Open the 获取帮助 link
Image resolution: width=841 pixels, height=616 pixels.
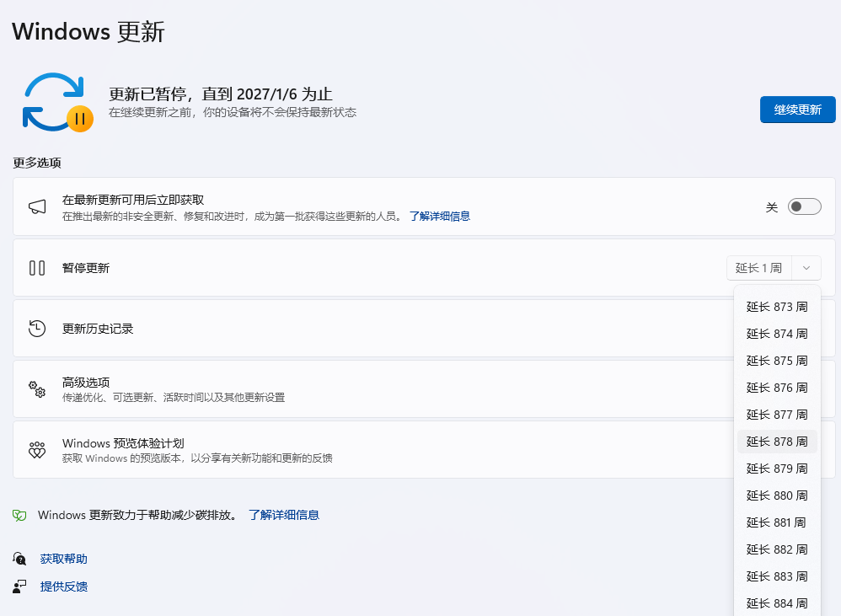pos(64,559)
